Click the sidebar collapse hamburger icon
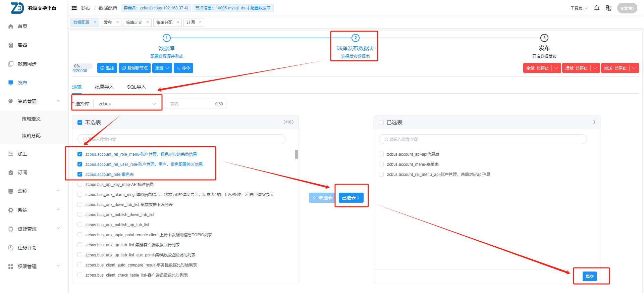644x293 pixels. tap(74, 8)
